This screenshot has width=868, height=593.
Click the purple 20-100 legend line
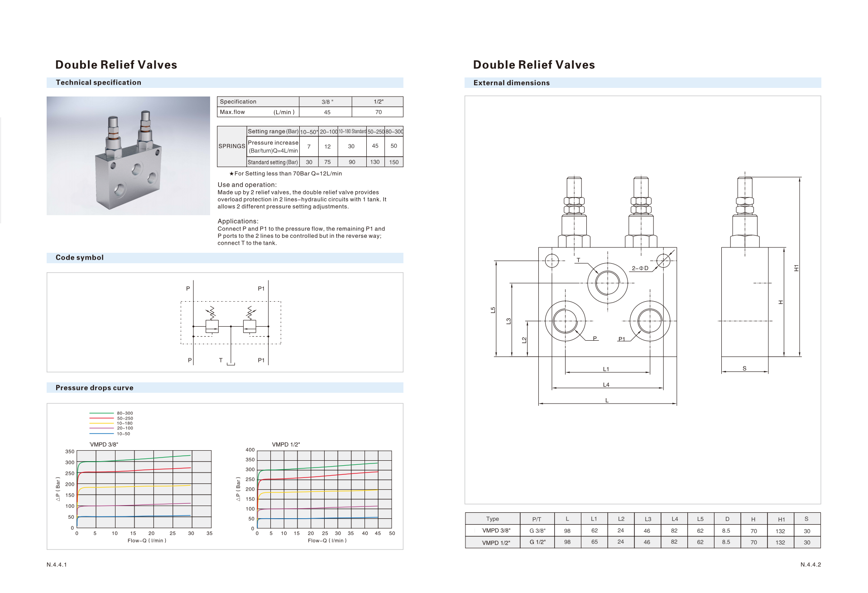[x=101, y=428]
